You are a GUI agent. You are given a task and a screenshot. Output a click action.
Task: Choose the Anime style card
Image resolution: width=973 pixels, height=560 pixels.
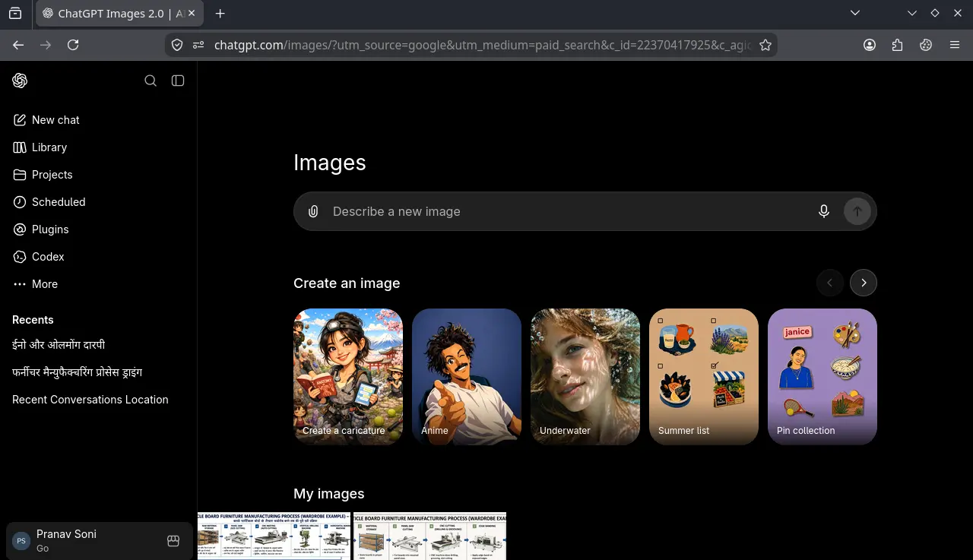(467, 377)
